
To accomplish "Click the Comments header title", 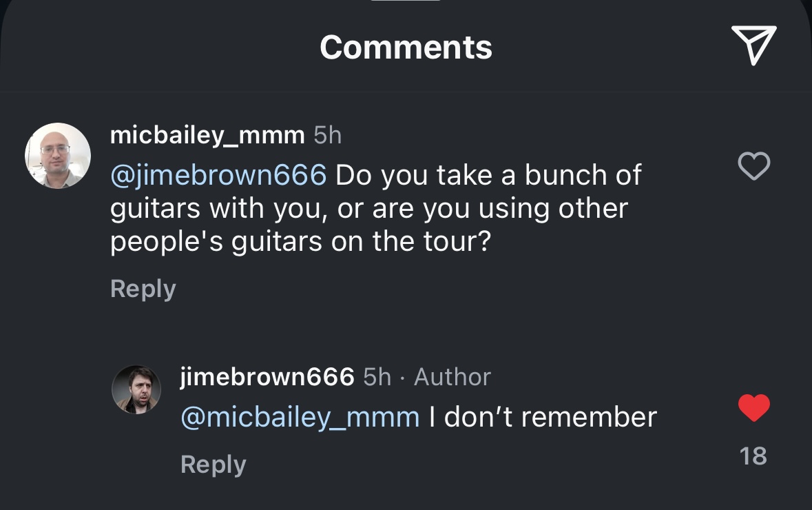I will [406, 47].
